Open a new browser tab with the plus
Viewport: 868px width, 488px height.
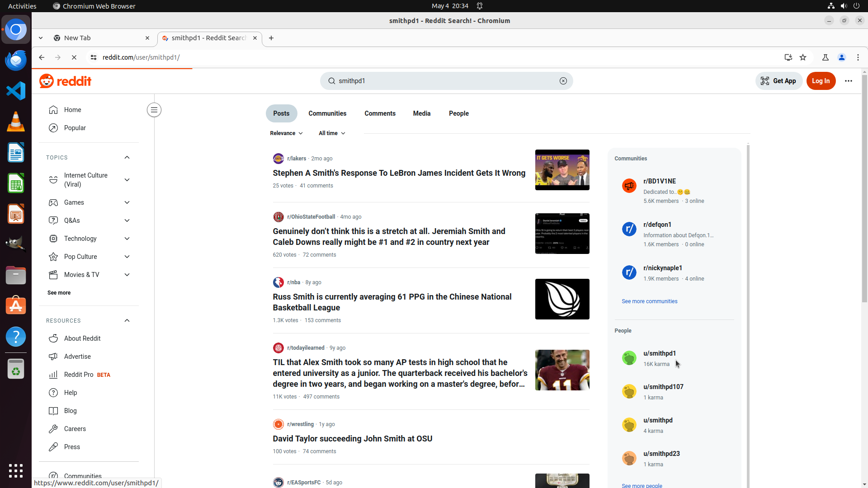pyautogui.click(x=271, y=38)
